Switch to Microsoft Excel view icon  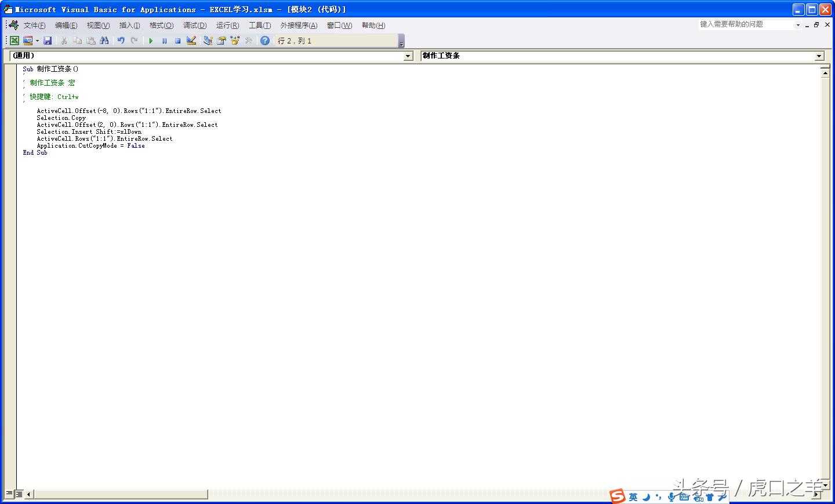pos(14,41)
